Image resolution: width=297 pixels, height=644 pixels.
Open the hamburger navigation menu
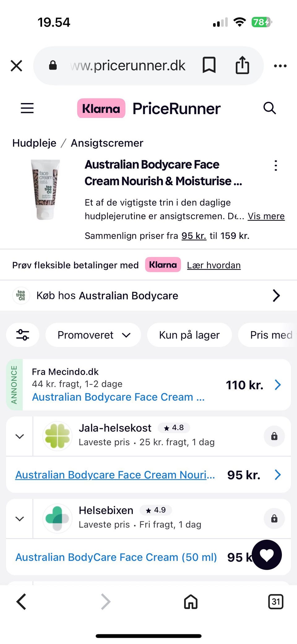click(x=27, y=108)
